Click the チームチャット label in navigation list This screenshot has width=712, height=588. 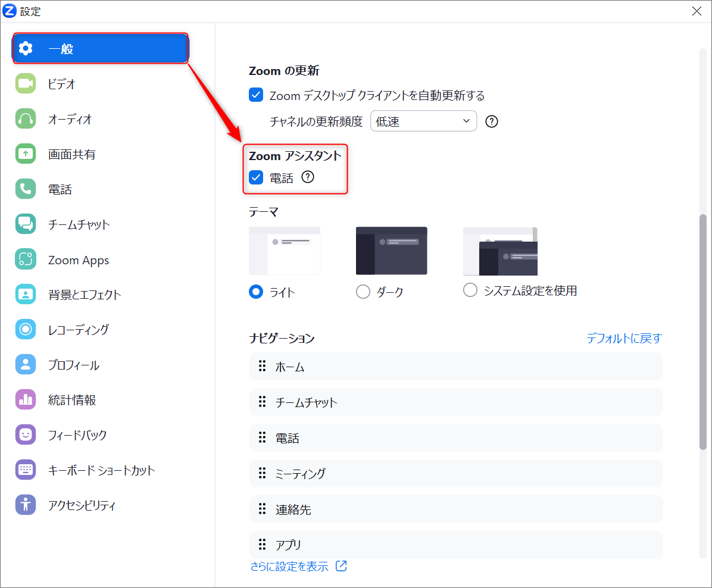point(306,402)
